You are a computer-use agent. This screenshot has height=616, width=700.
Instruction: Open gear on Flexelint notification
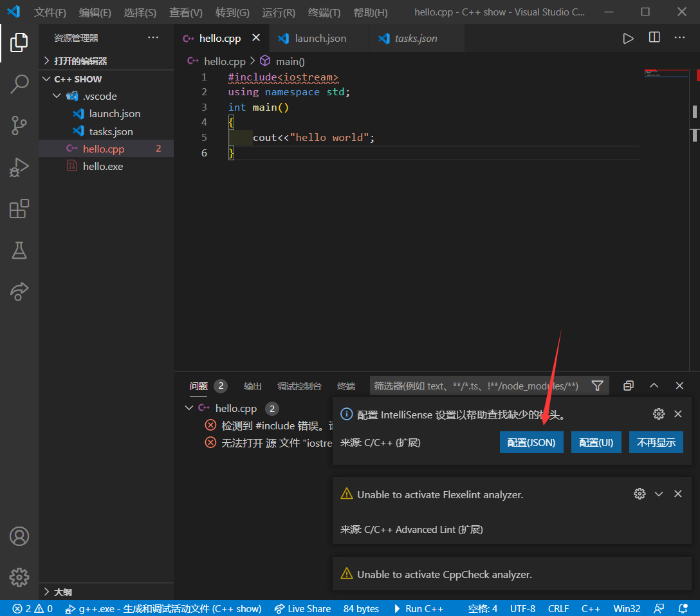click(640, 494)
